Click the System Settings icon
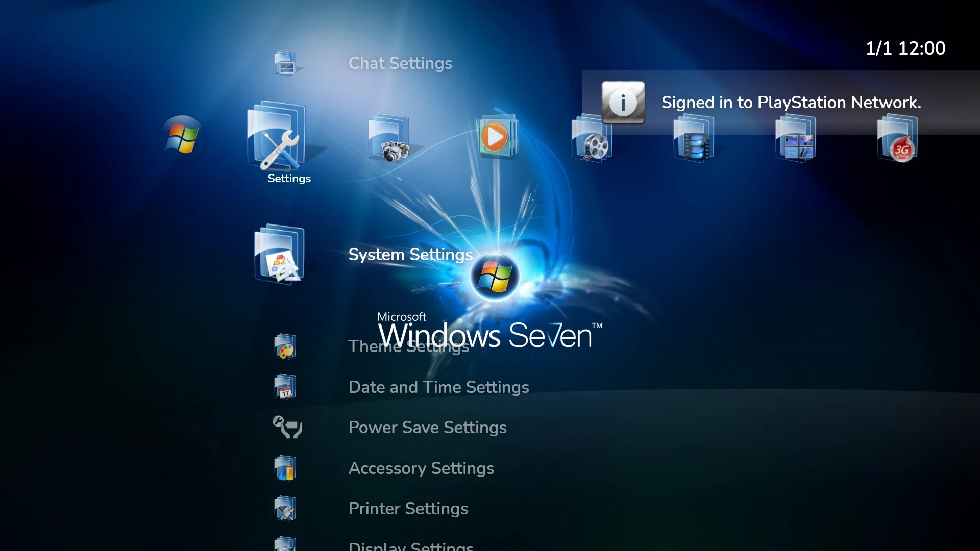The width and height of the screenshot is (980, 551). (x=280, y=254)
